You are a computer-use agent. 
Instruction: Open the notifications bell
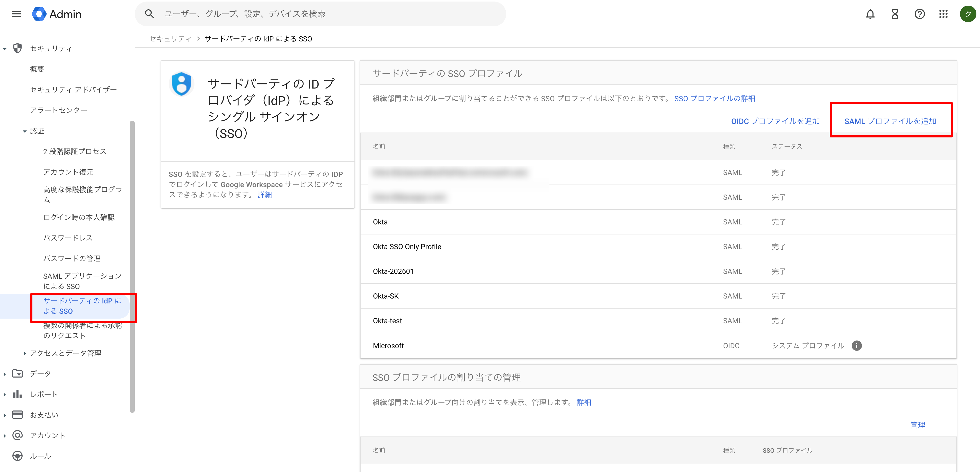point(870,14)
